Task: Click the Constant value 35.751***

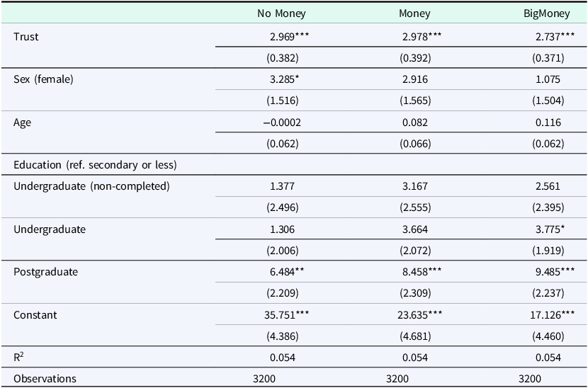Action: [x=287, y=314]
